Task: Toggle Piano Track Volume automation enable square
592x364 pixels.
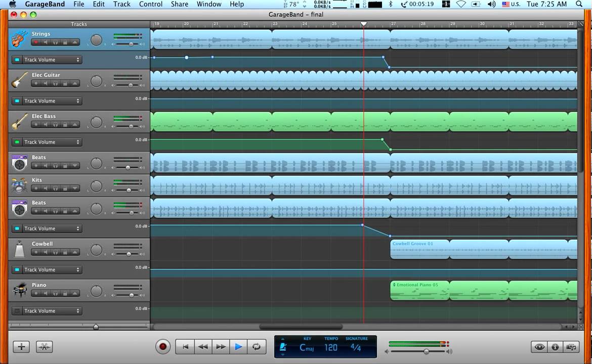Action: pyautogui.click(x=17, y=311)
